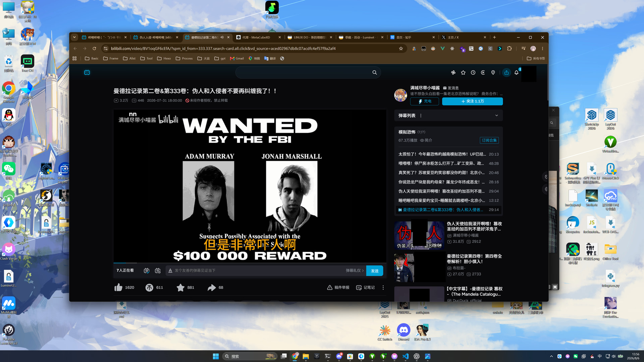Switch to the 伪人入侵 bilibili tab
The height and width of the screenshot is (362, 644).
(x=156, y=37)
